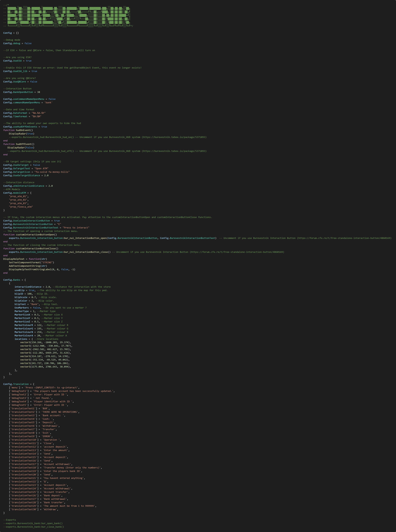Click the forum.cfx.re URL in customInteractionButtonOpen line

point(344,238)
